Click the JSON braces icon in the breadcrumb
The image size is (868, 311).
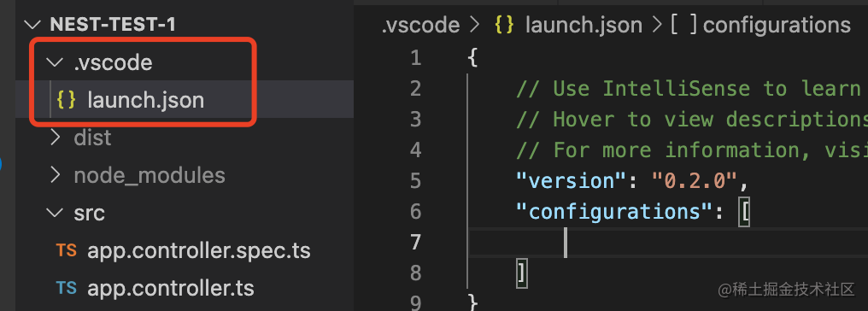pos(504,26)
